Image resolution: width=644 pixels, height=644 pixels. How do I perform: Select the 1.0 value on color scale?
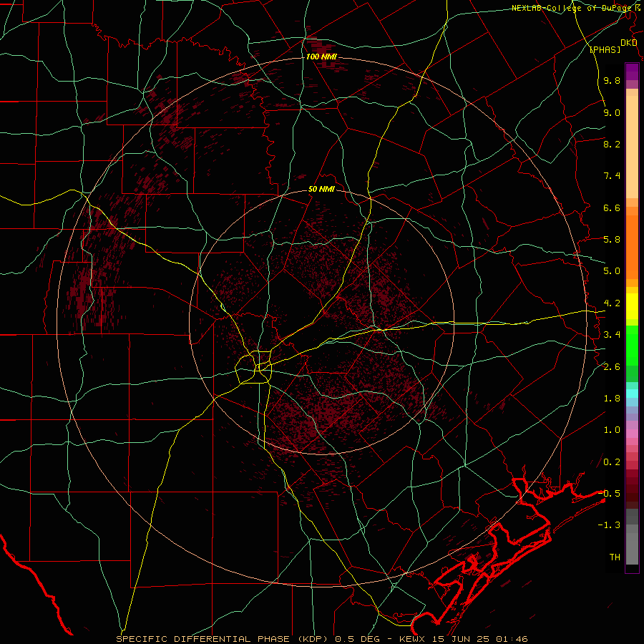(x=612, y=430)
